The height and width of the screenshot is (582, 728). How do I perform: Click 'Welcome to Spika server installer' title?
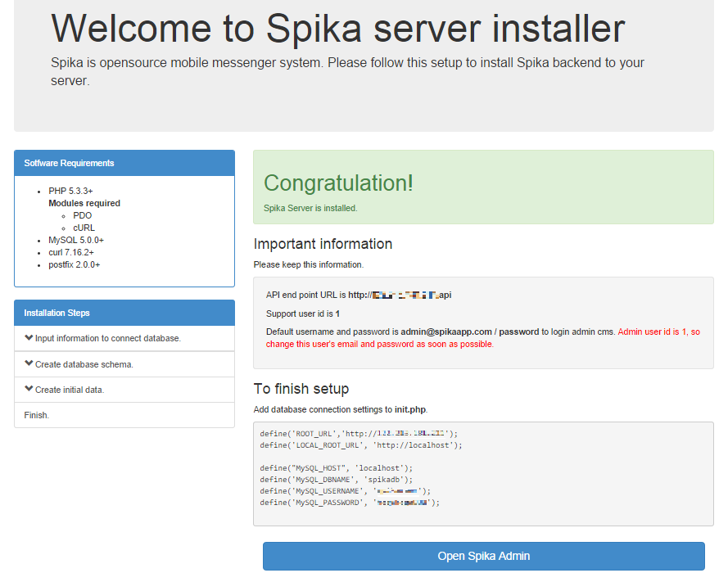(x=338, y=29)
